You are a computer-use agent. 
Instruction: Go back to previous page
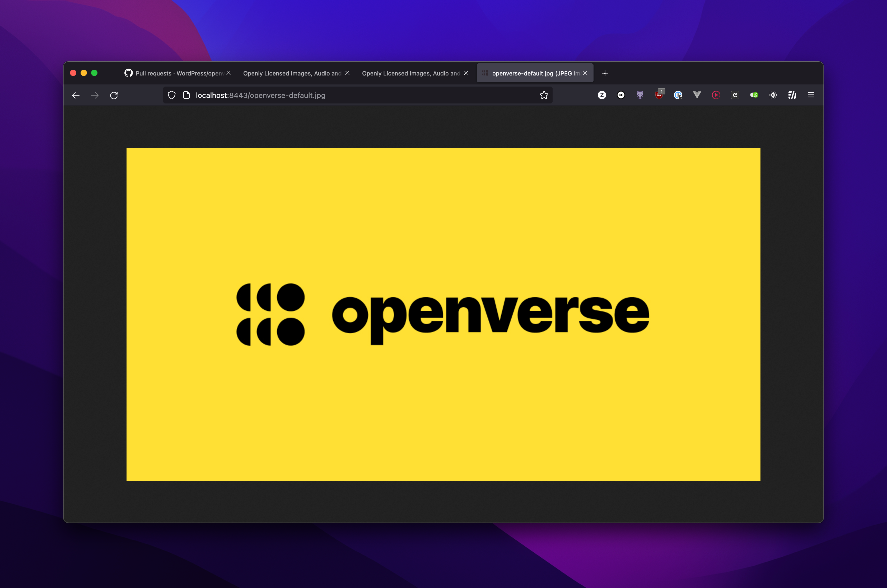[76, 95]
